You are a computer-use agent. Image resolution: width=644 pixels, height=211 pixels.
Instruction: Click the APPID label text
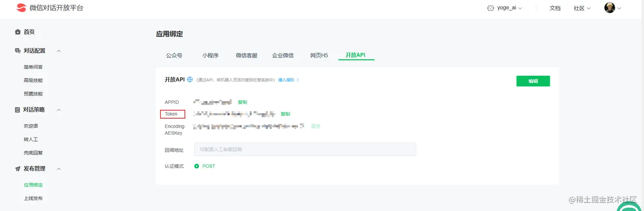[x=172, y=102]
